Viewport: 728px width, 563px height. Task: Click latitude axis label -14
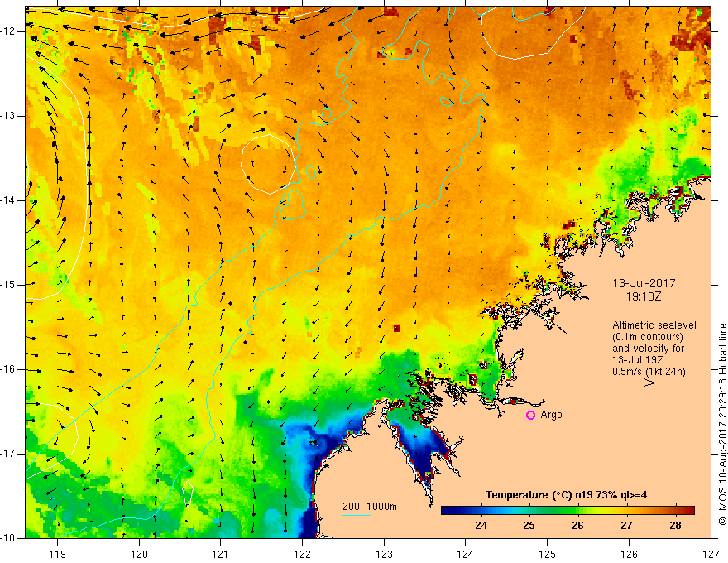(x=9, y=200)
